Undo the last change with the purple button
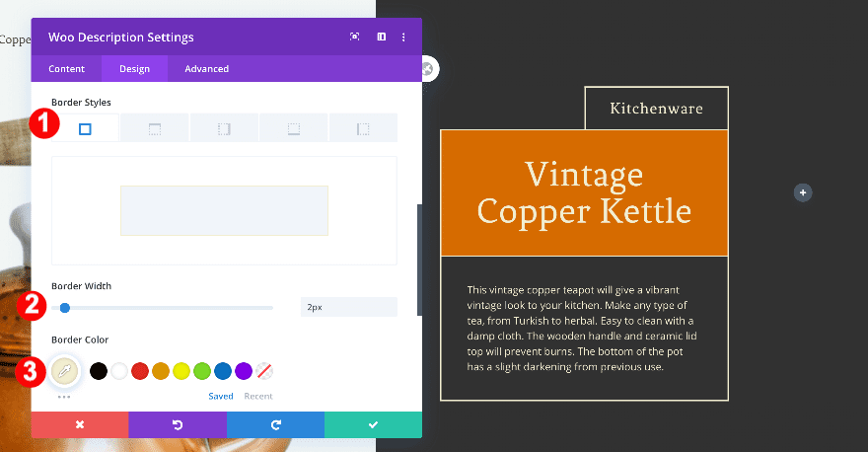Viewport: 868px width, 452px height. (x=178, y=424)
